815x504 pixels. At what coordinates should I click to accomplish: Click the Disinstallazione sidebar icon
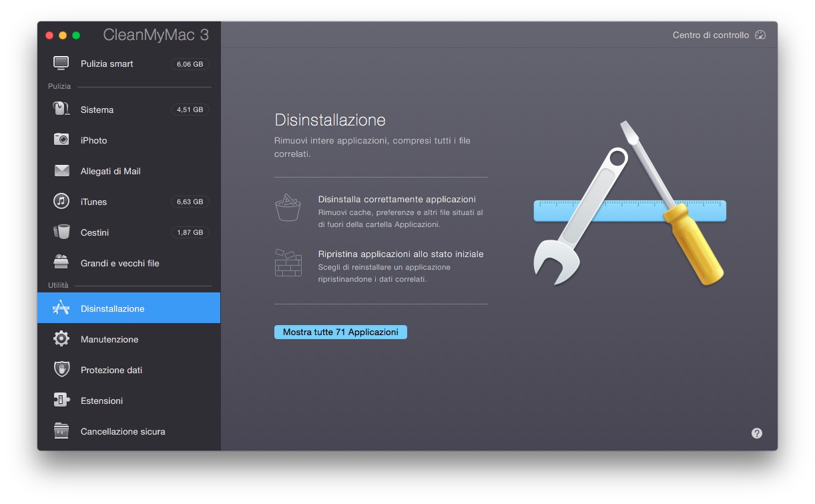click(x=61, y=308)
